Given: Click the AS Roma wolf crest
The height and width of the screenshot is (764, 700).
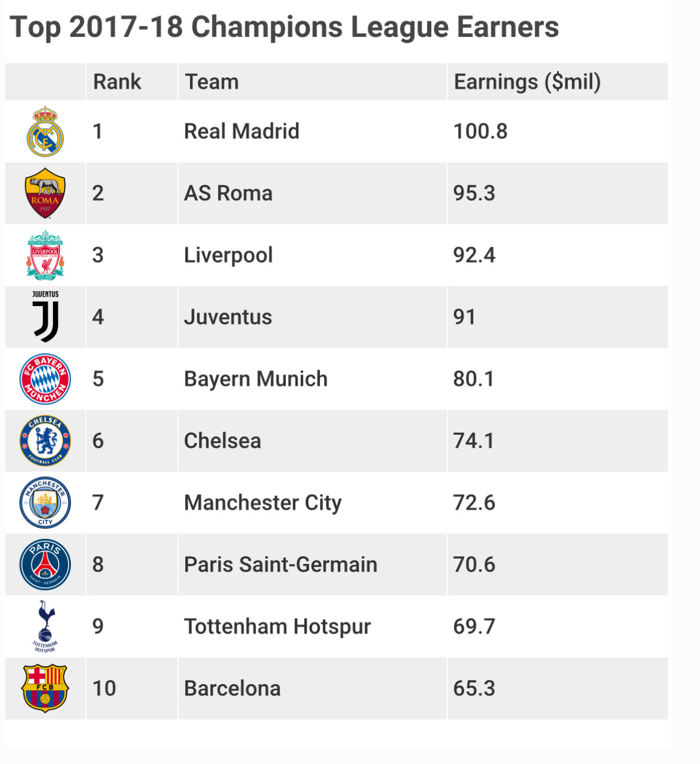Looking at the screenshot, I should coord(45,194).
